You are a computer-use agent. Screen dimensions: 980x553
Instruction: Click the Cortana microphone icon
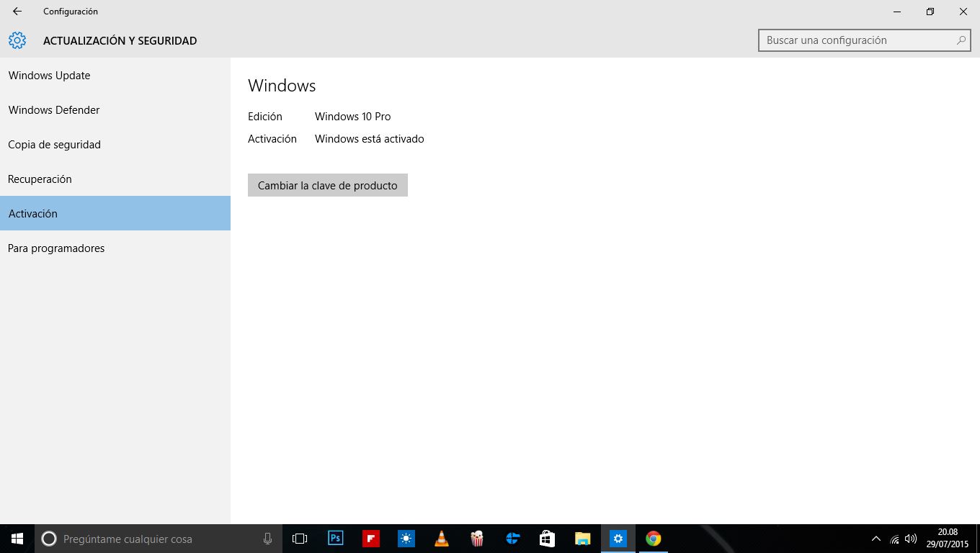point(267,539)
